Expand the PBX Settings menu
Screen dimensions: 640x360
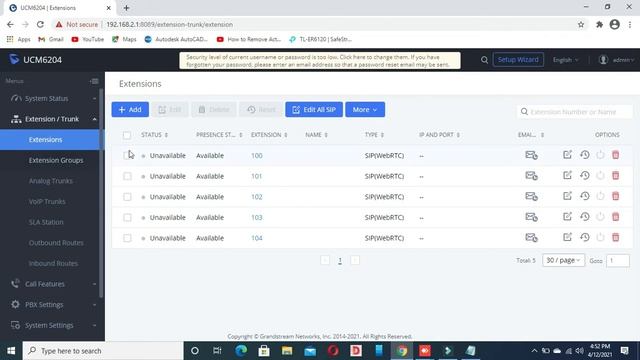52,304
